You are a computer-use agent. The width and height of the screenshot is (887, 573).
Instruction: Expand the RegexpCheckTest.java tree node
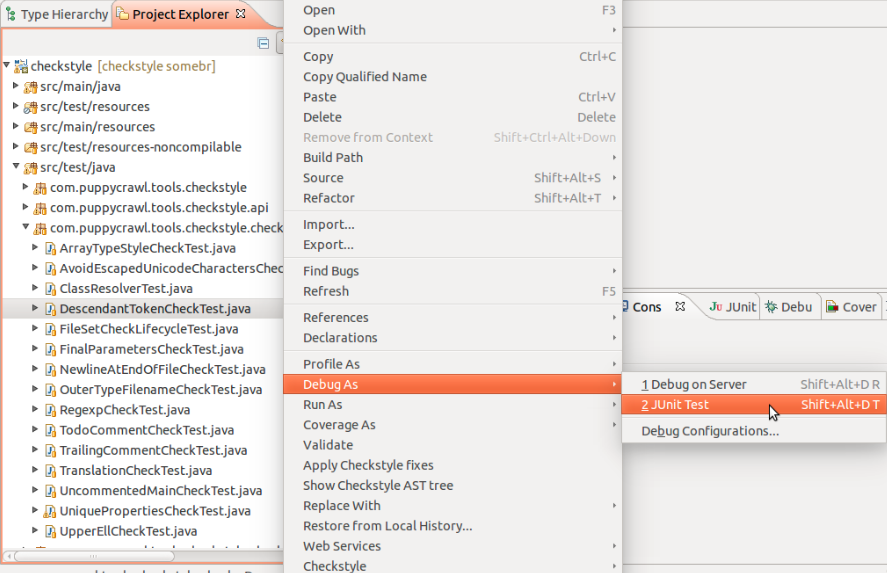pyautogui.click(x=36, y=410)
